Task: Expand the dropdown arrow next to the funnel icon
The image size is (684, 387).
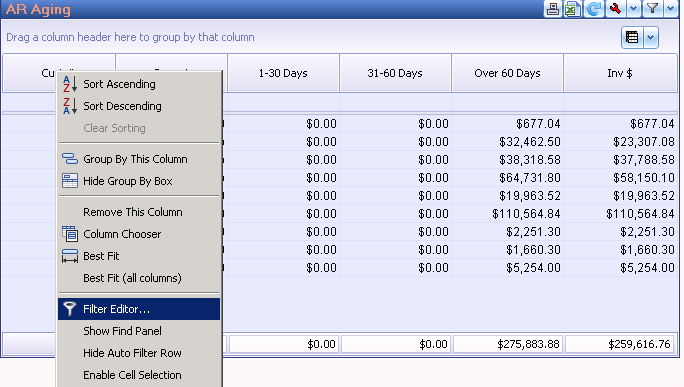Action: pyautogui.click(x=670, y=9)
